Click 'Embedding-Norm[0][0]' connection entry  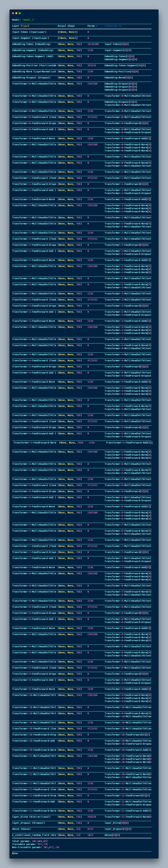(119, 78)
